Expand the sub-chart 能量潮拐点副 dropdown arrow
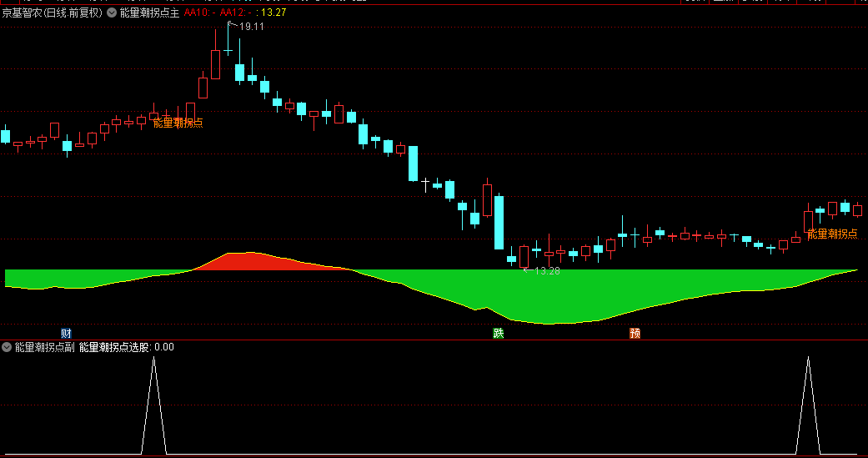Screen dimensions: 868x458 click(x=7, y=347)
